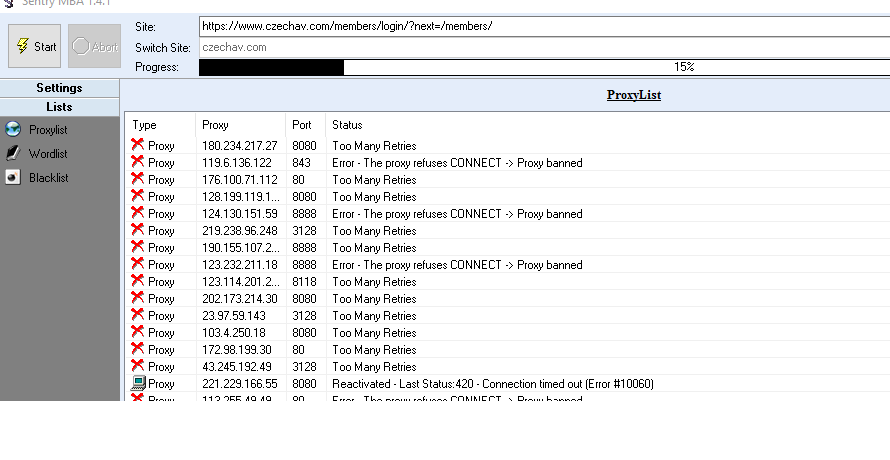Select proxy address 123.232.211.18
This screenshot has height=460, width=890.
[240, 265]
